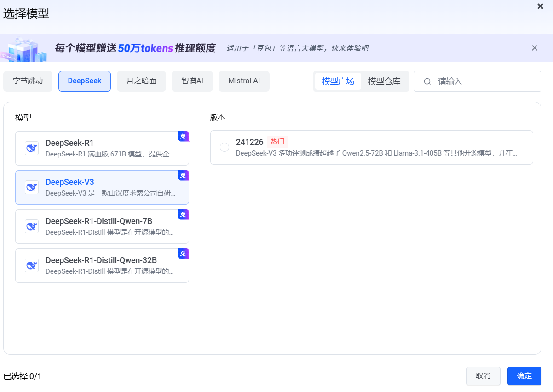Confirm selection with 确定 button
Screen dimensions: 553x392
[524, 376]
